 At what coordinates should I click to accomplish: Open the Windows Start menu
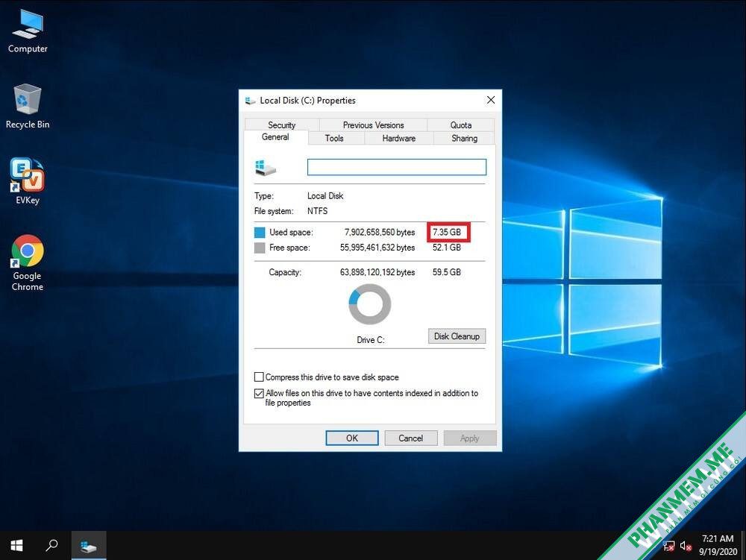[x=16, y=545]
